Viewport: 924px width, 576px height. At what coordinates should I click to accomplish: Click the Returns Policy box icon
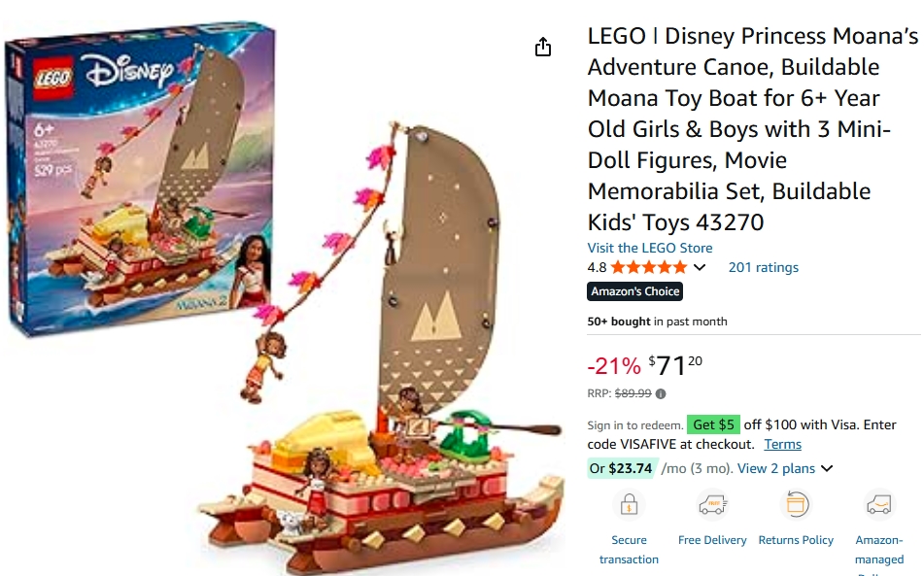(x=797, y=505)
